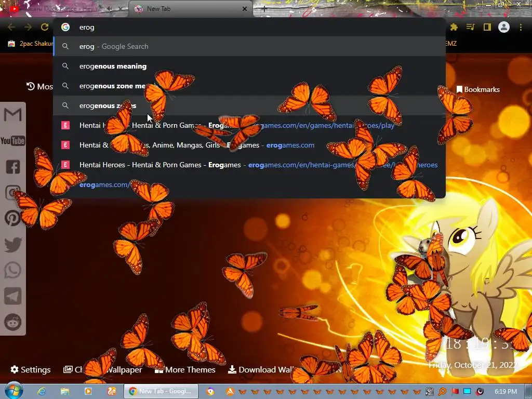Image resolution: width=532 pixels, height=399 pixels.
Task: Open the Chrome profile avatar
Action: (504, 27)
